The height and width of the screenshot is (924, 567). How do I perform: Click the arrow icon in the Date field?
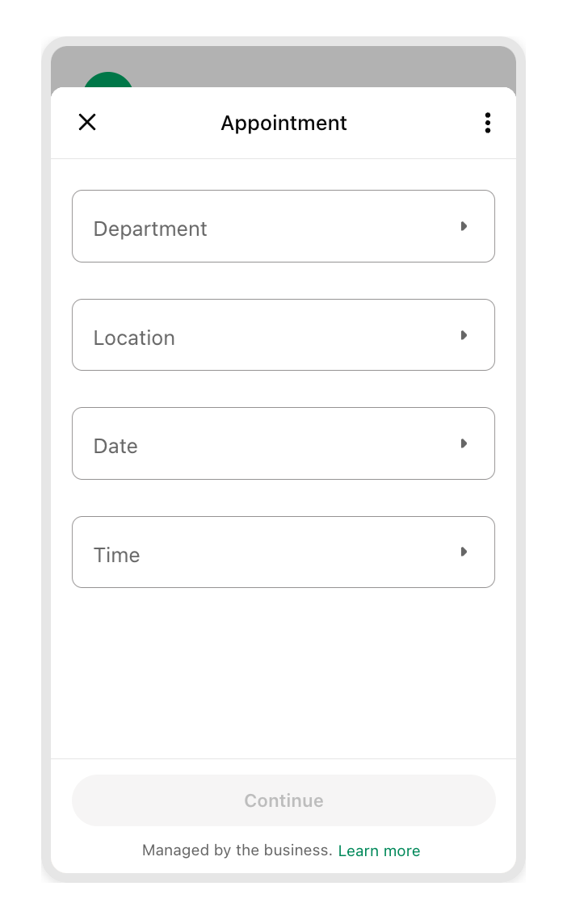(x=464, y=443)
